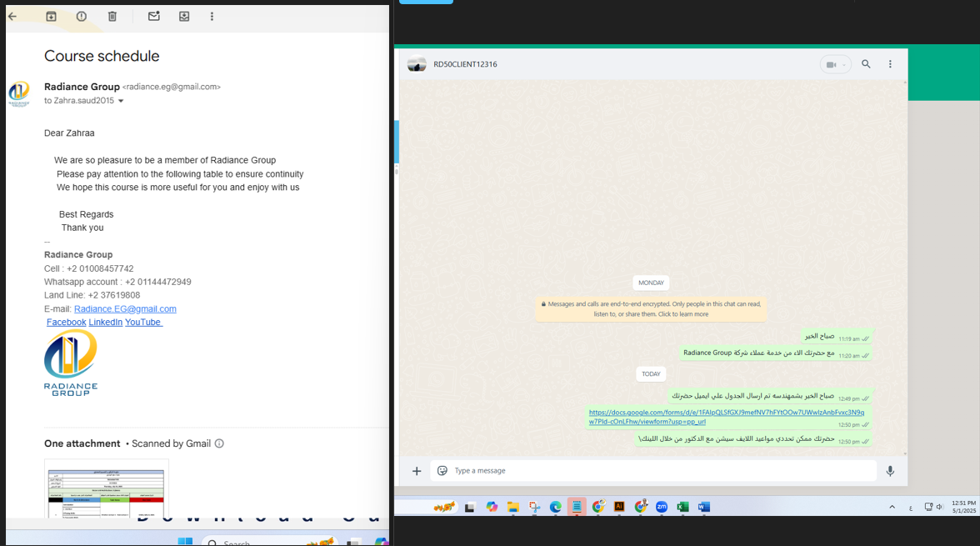Open network settings from the system tray
Image resolution: width=980 pixels, height=546 pixels.
[928, 507]
